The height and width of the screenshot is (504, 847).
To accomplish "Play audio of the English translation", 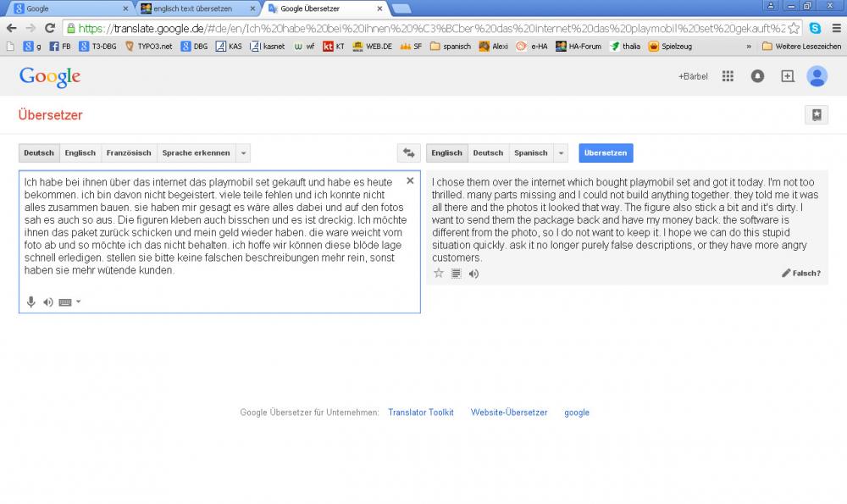I will (x=473, y=273).
